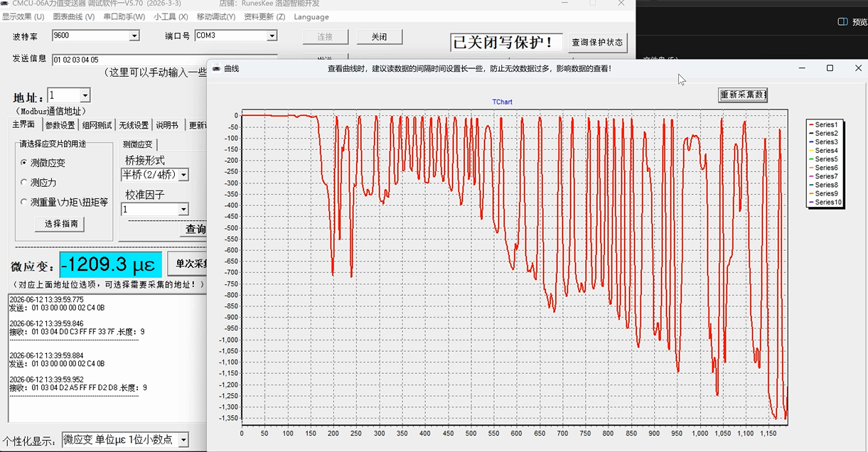The height and width of the screenshot is (452, 868).
Task: Click the Series5 legend entry
Action: (823, 159)
